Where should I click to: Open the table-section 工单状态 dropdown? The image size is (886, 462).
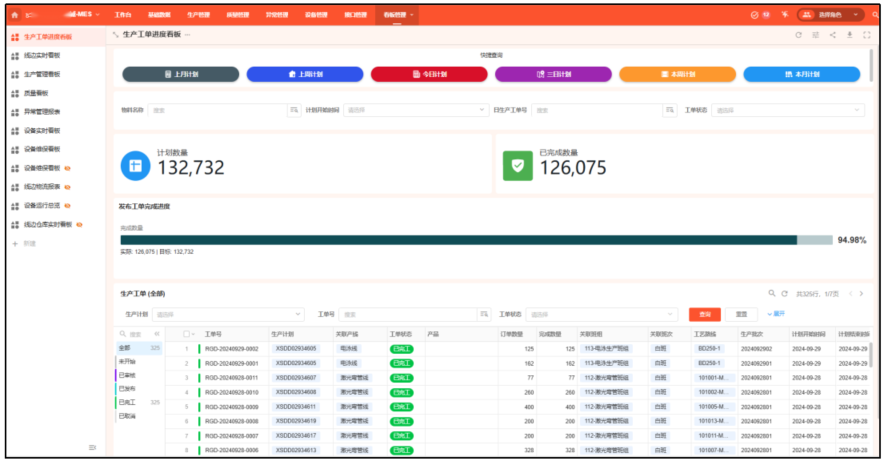(x=602, y=314)
